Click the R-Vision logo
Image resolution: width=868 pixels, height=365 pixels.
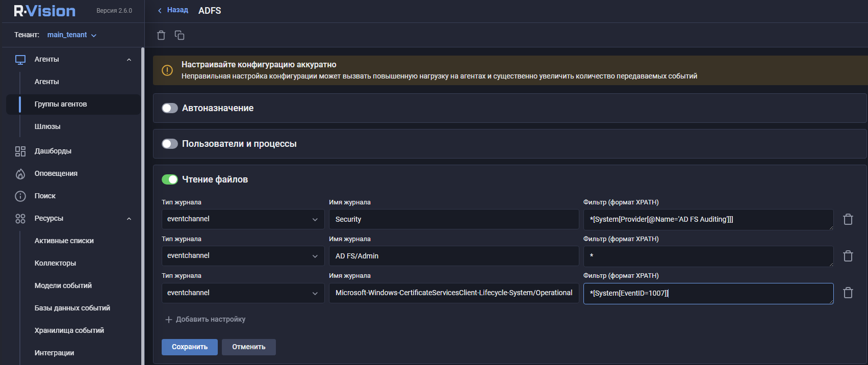[45, 11]
